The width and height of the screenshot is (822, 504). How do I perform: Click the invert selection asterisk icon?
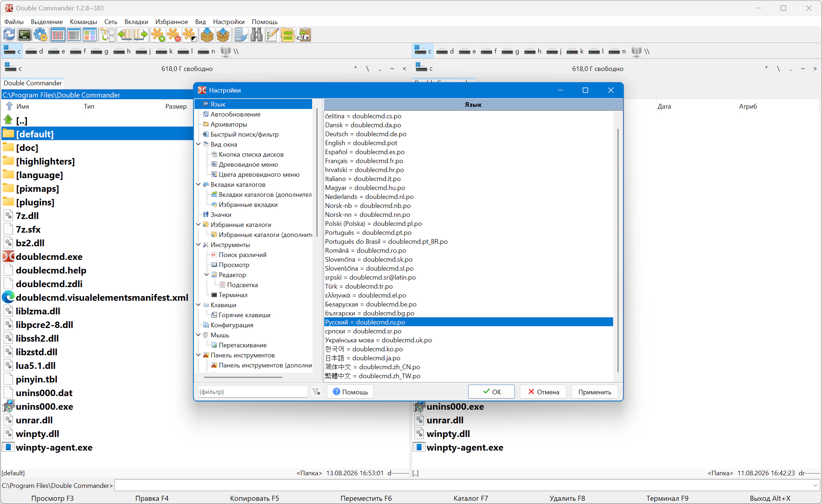189,35
